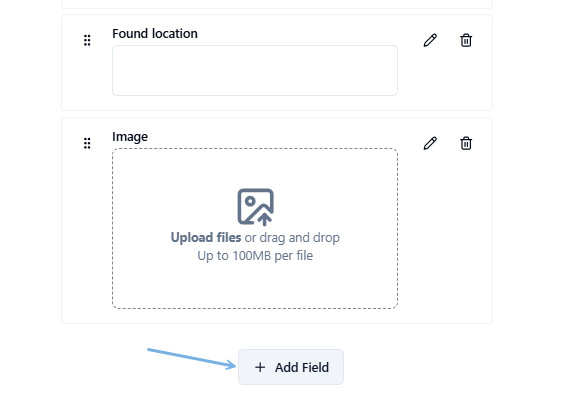Remove the Image field using trash icon

point(466,143)
